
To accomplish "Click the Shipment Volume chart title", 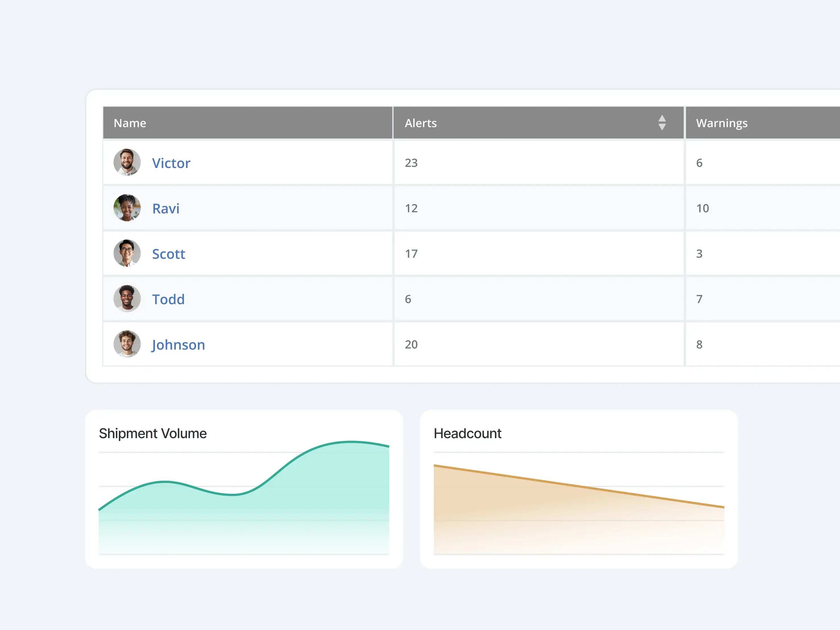I will (x=153, y=433).
